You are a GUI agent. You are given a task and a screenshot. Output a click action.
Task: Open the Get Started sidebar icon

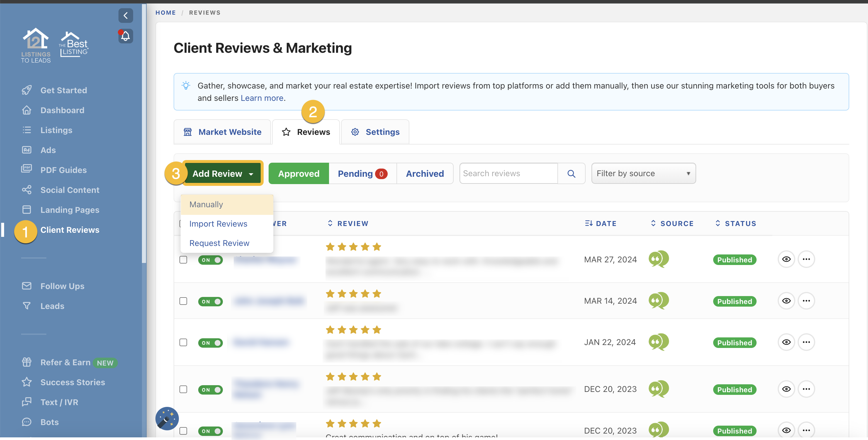pyautogui.click(x=27, y=90)
